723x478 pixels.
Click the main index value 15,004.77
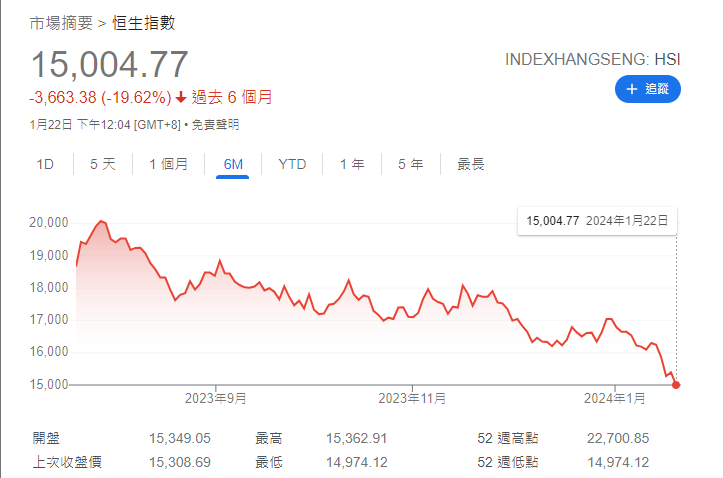[109, 65]
